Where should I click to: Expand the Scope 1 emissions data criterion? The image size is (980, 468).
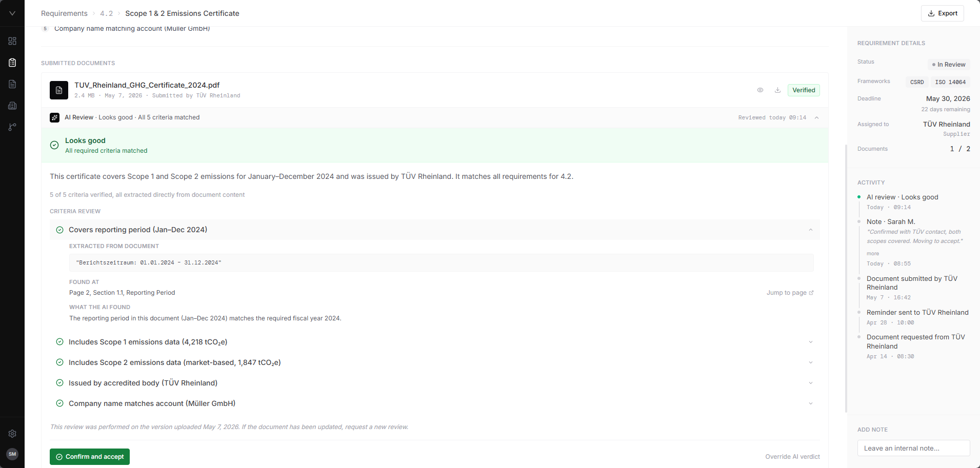(x=811, y=342)
